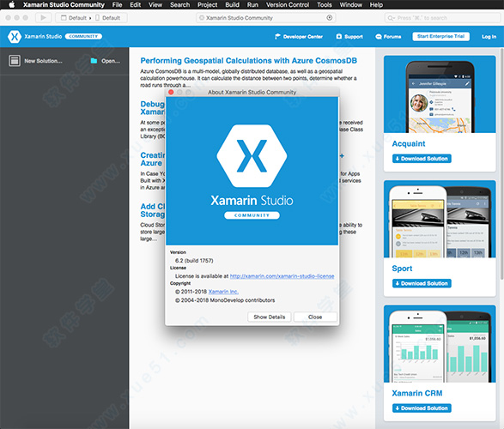Click the Acquaint title
504x429 pixels.
tap(408, 143)
